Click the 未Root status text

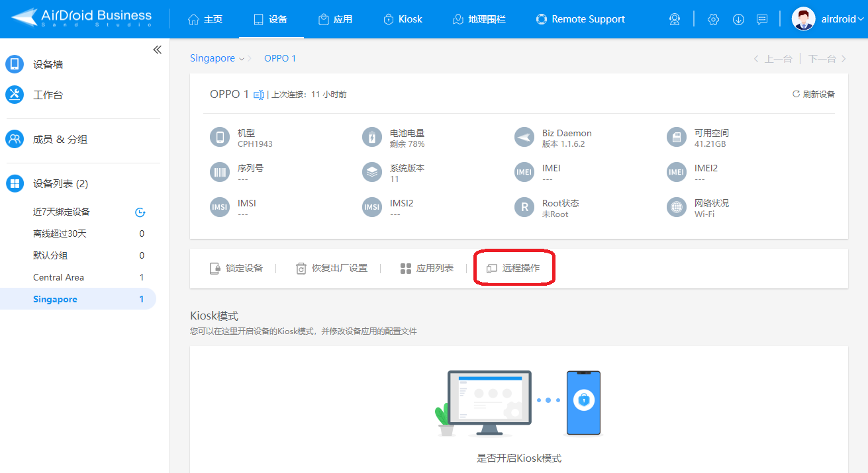555,214
